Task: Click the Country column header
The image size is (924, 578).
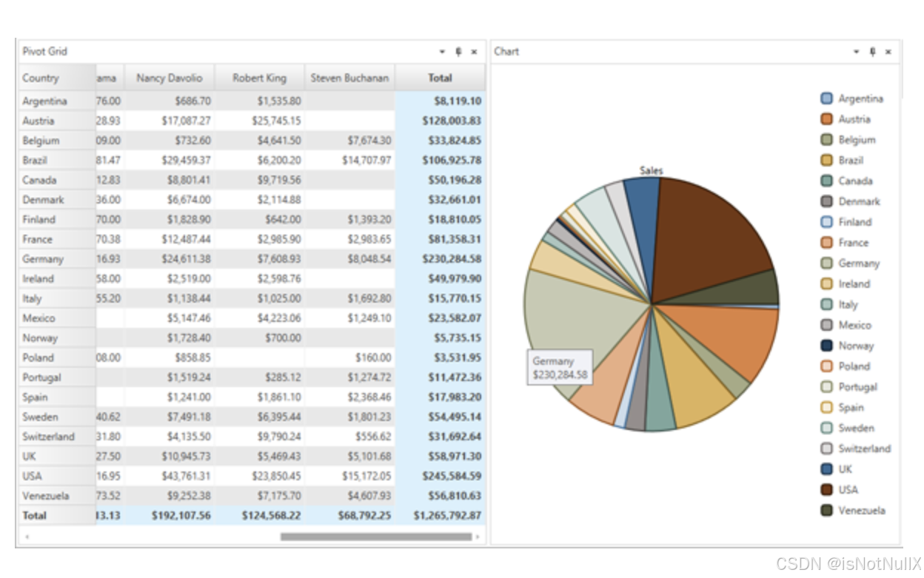Action: pyautogui.click(x=57, y=78)
